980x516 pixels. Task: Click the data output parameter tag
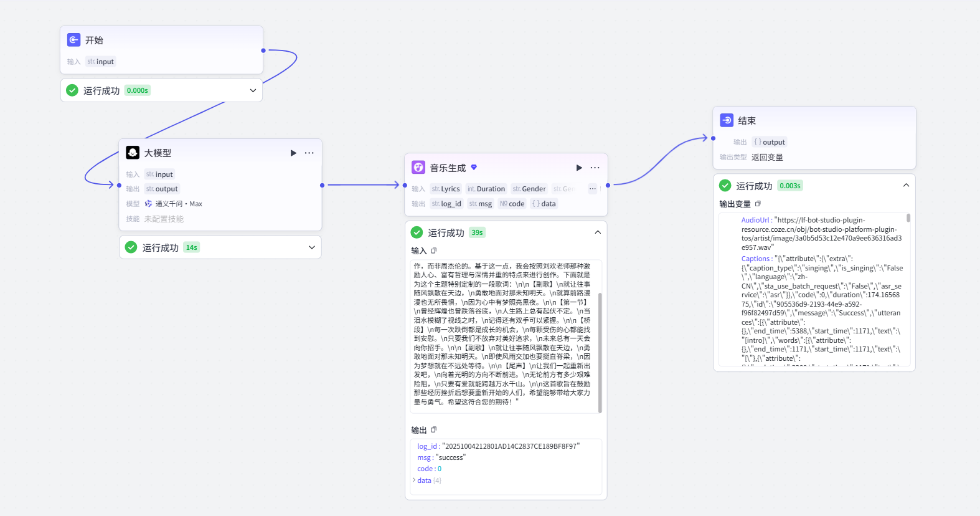click(544, 204)
